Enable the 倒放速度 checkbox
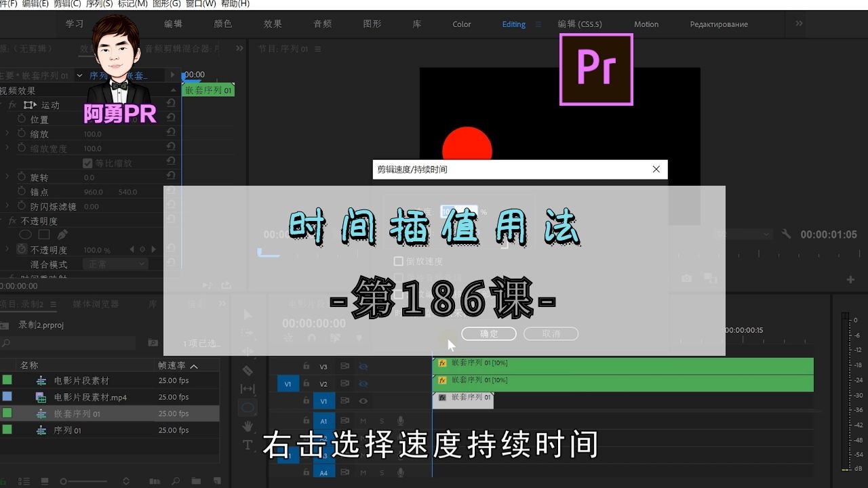This screenshot has height=488, width=868. pos(399,261)
